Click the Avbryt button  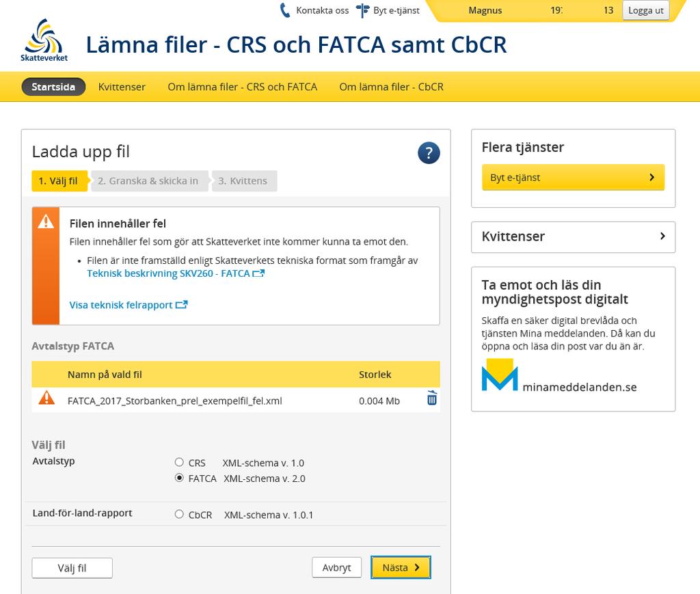point(336,567)
